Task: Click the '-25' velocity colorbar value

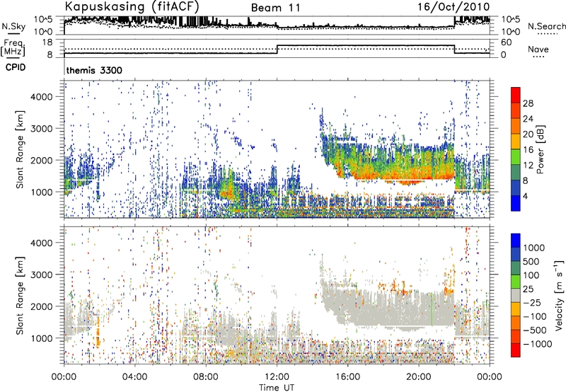Action: (532, 302)
